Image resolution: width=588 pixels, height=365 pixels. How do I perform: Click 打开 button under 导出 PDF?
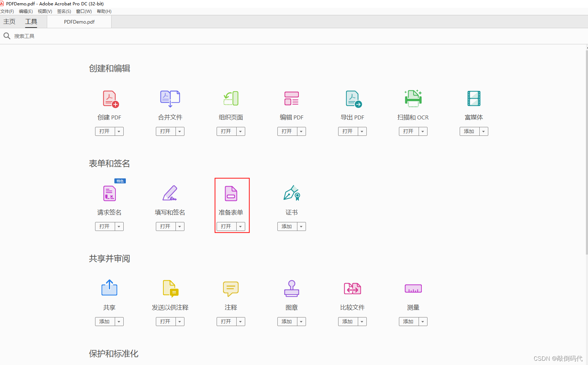click(348, 132)
